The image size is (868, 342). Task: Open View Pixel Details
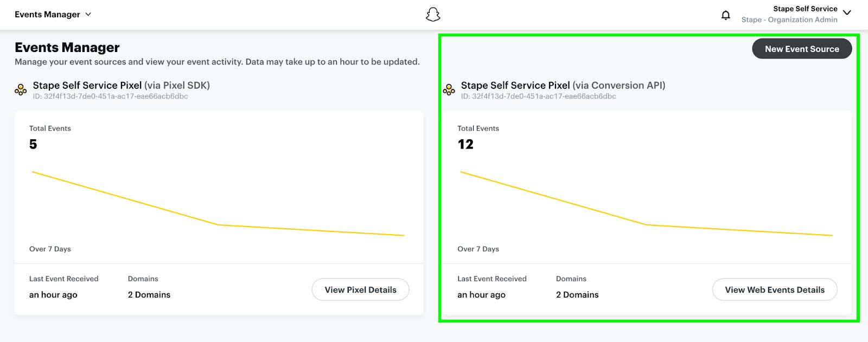(360, 290)
